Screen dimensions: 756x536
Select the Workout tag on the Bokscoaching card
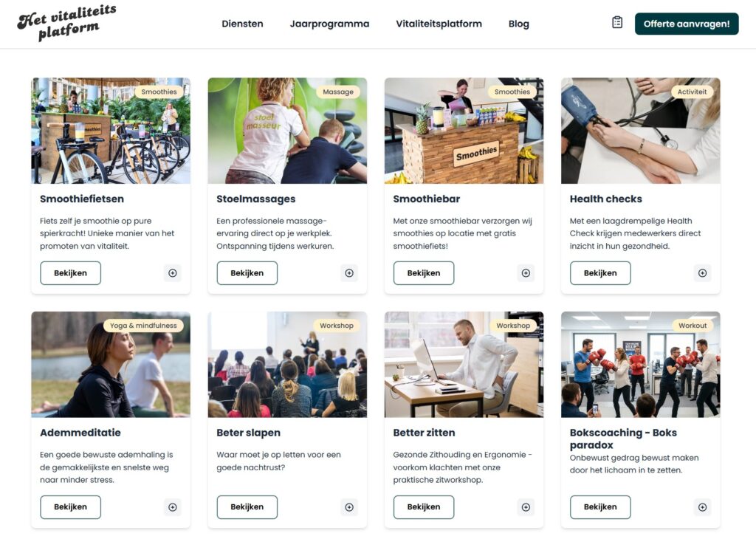tap(694, 324)
